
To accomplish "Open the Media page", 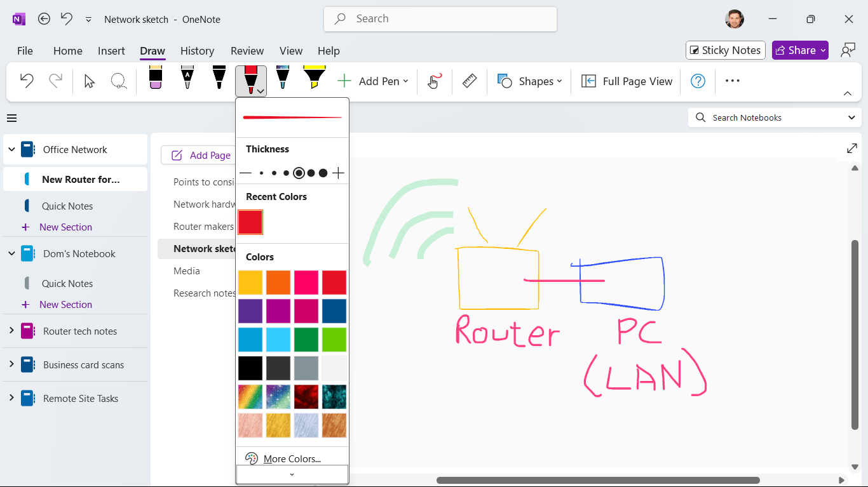I will point(186,270).
